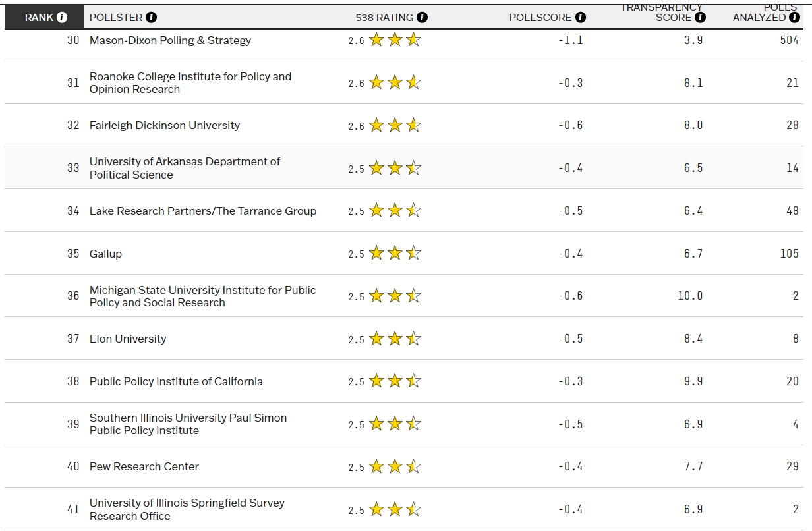Click Southern Illinois University Paul Simon Institute

[188, 424]
